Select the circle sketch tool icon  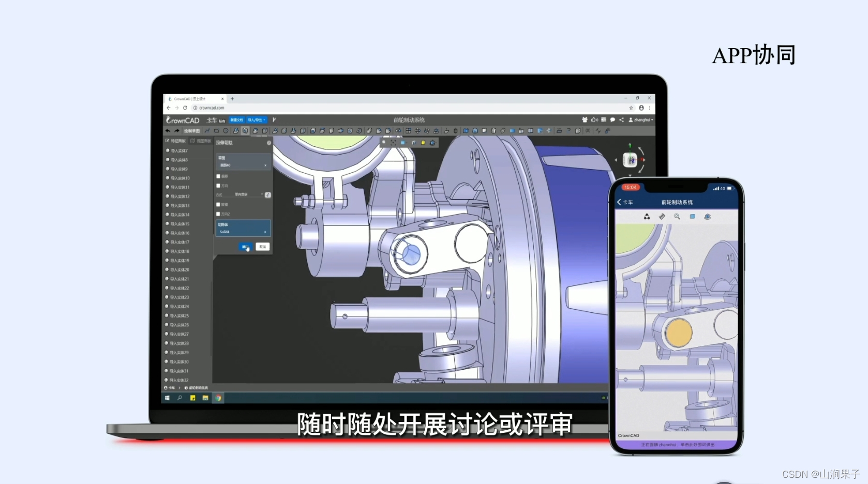[226, 131]
